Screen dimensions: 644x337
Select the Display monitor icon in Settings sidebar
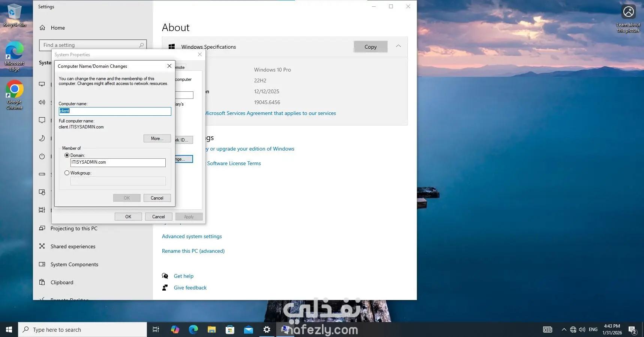[x=42, y=84]
